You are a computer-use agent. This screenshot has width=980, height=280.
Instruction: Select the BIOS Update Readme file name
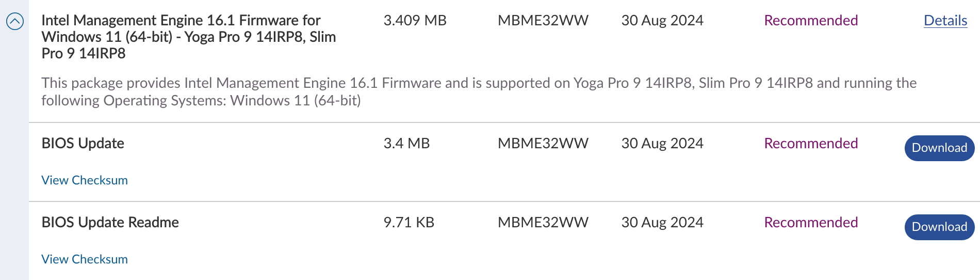coord(110,223)
